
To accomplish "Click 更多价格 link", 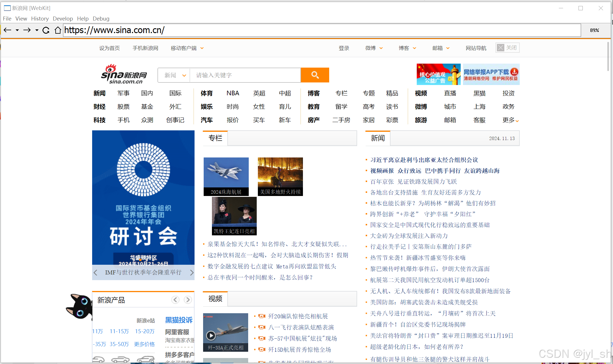I will [144, 344].
